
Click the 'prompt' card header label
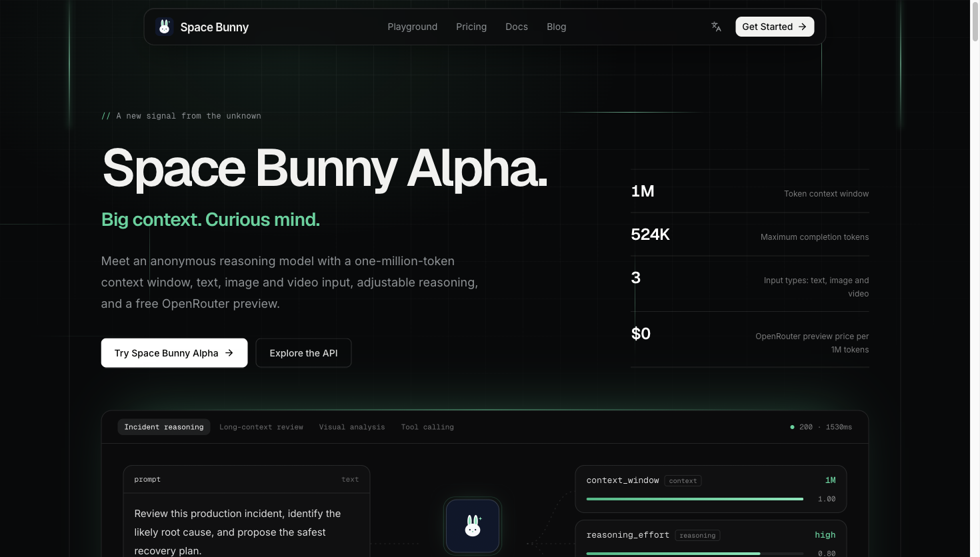tap(147, 480)
